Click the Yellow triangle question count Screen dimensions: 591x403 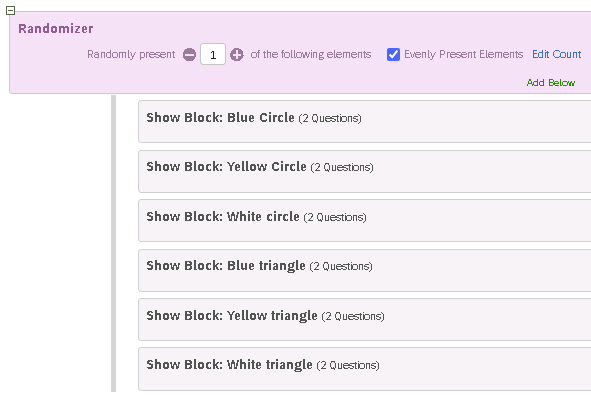pos(353,316)
